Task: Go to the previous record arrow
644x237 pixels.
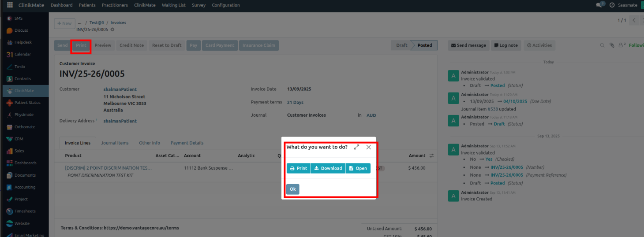Action: tap(634, 21)
